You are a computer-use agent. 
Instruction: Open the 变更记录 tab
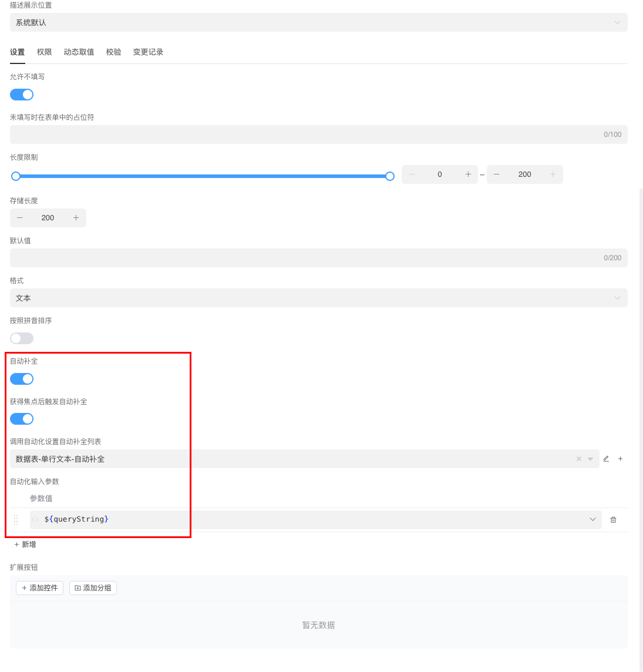(x=147, y=52)
